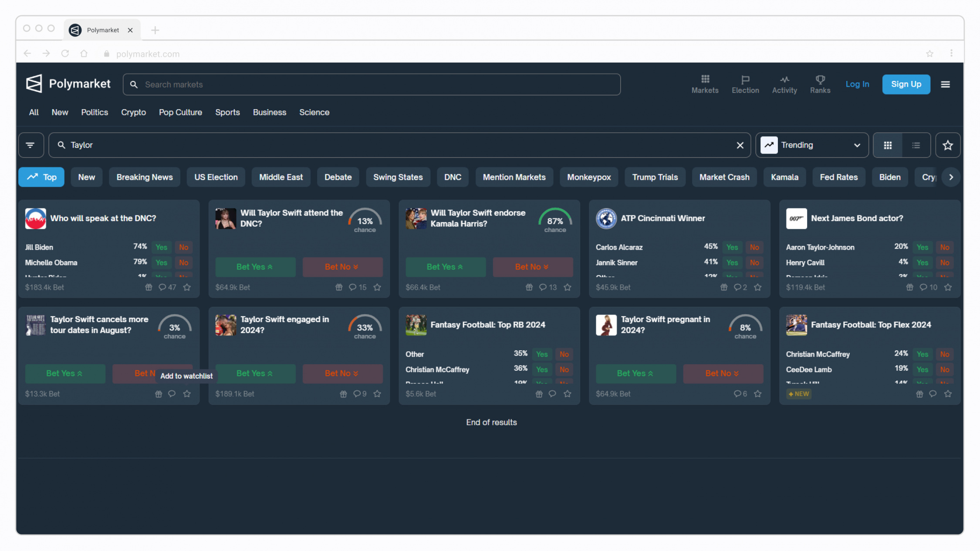Open comments on Who will speak at DNC
Image resolution: width=980 pixels, height=551 pixels.
[167, 287]
